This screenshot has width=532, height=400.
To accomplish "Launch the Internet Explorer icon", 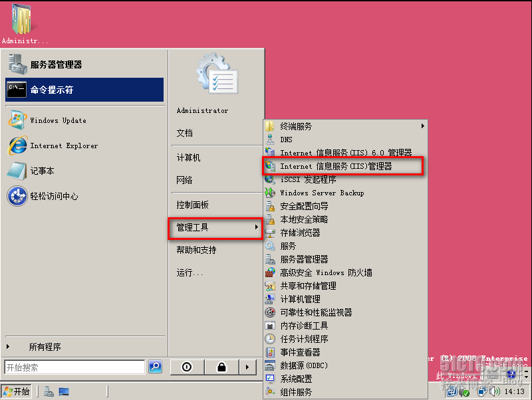I will click(x=17, y=146).
